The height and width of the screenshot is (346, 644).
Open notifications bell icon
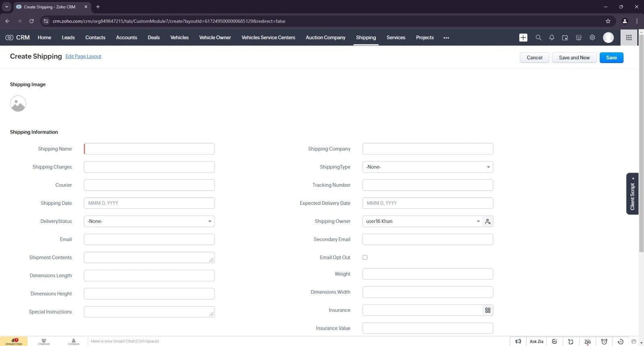point(551,37)
